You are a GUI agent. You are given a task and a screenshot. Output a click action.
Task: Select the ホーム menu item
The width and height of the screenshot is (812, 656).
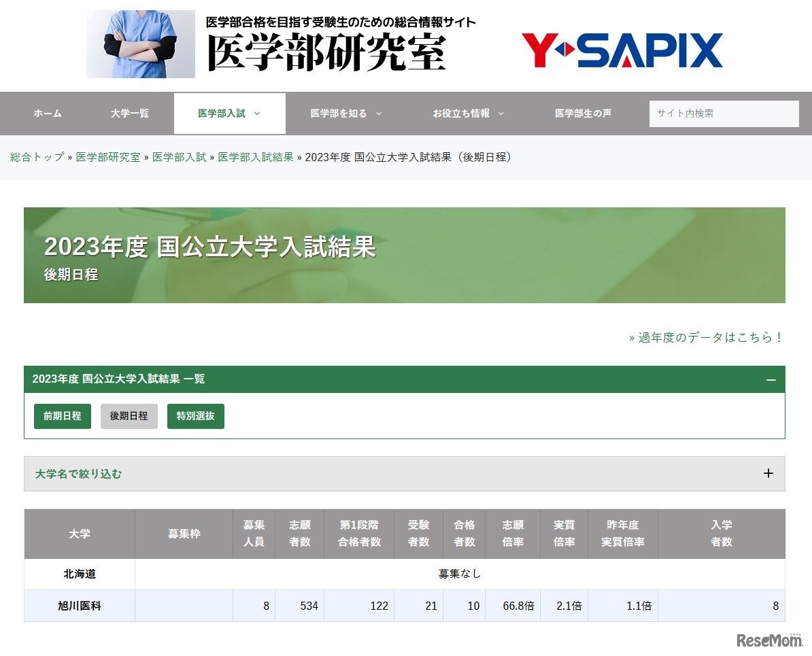pyautogui.click(x=46, y=114)
